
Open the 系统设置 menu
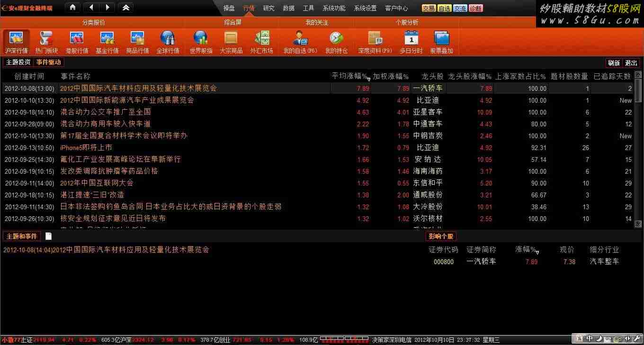(x=365, y=8)
